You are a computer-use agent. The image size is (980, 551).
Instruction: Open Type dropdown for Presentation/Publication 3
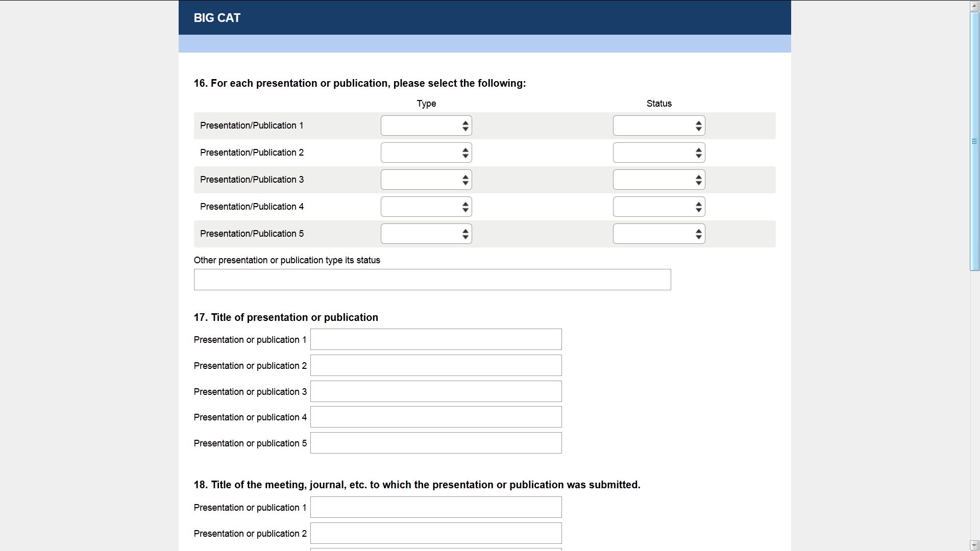pos(426,180)
